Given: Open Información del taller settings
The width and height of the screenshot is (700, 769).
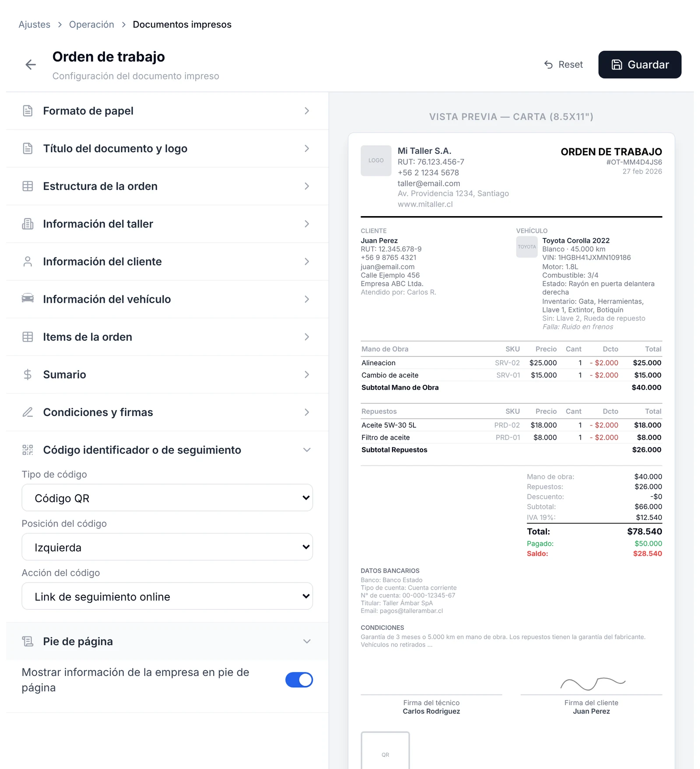Looking at the screenshot, I should click(167, 224).
